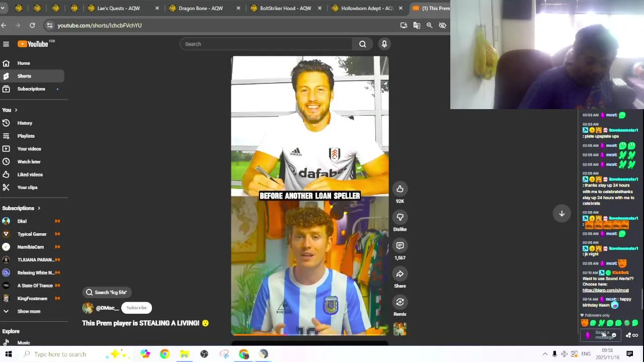Click the "Search fcg fifa" suggestion chip
Screen dimensions: 644x362
106,292
